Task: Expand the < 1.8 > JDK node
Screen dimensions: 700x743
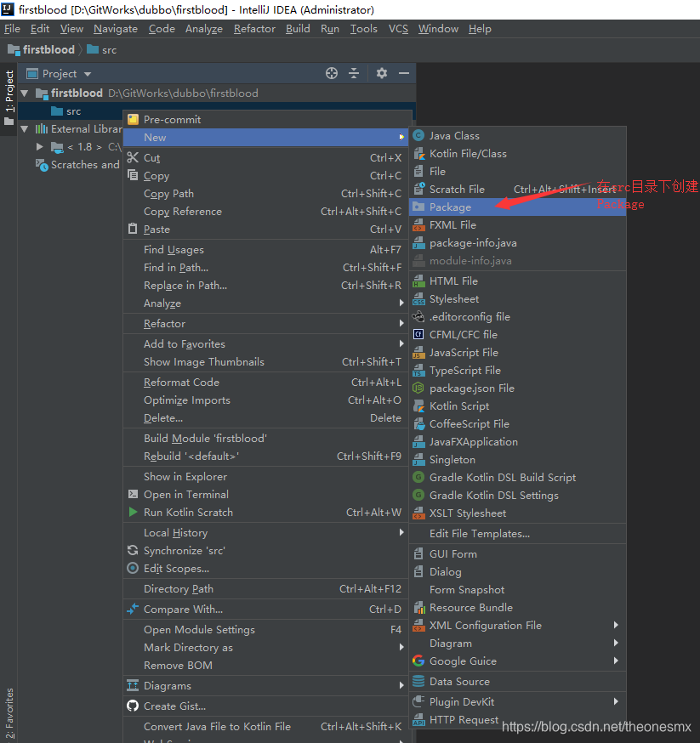Action: (x=40, y=147)
